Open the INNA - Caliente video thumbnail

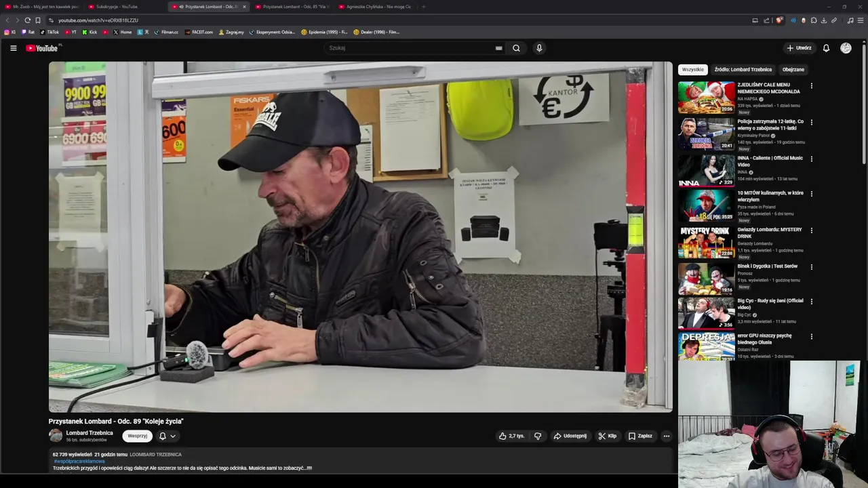pyautogui.click(x=706, y=171)
